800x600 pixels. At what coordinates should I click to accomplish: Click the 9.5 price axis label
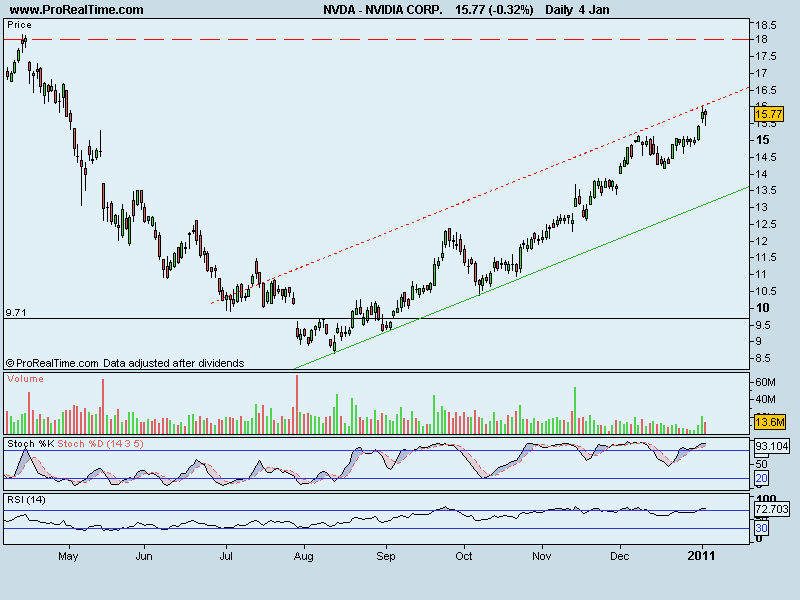point(762,325)
